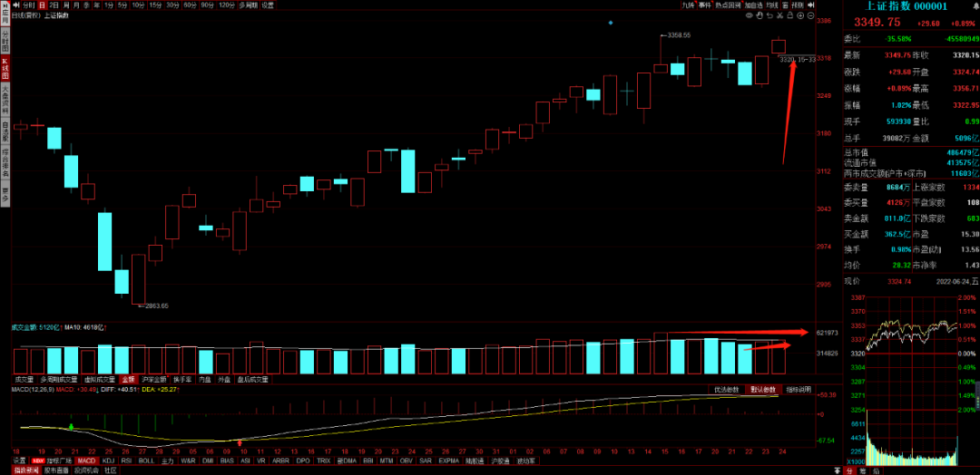Open the 热点回溯 menu

(728, 5)
